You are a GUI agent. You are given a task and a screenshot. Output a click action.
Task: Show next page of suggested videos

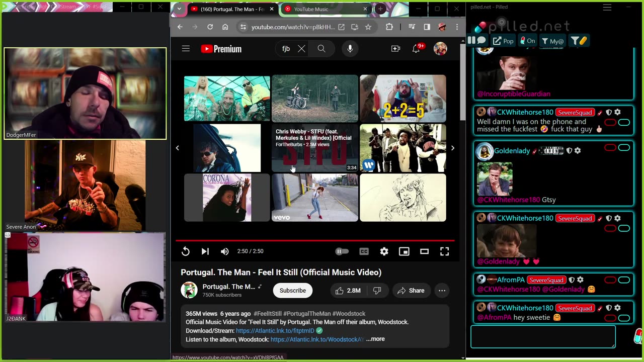click(452, 148)
